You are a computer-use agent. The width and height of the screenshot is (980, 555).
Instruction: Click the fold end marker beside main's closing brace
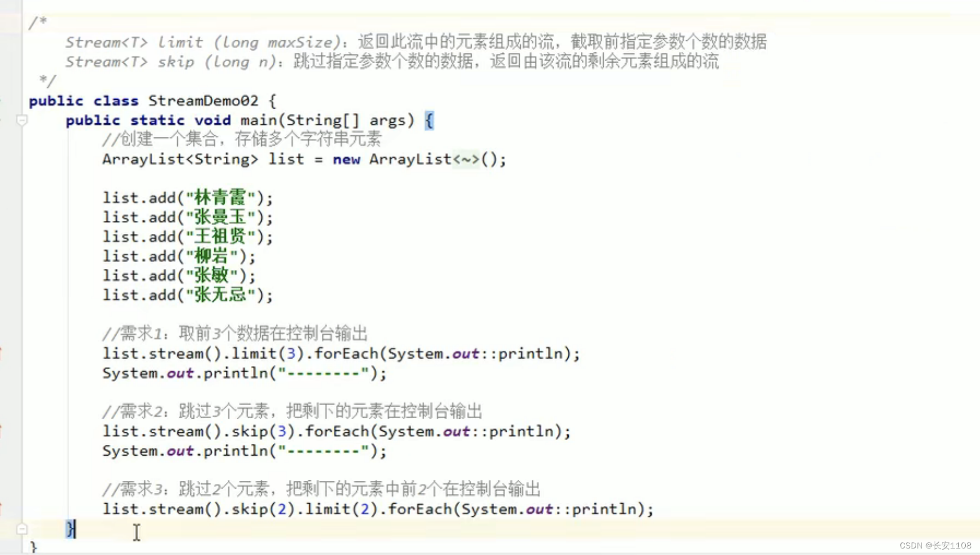coord(22,529)
